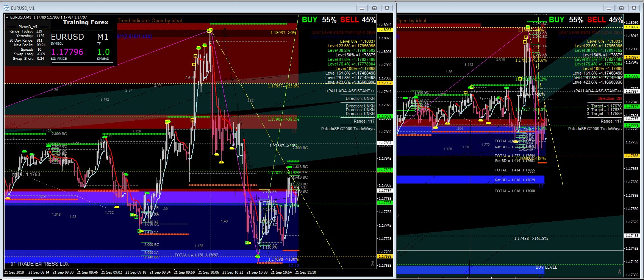This screenshot has width=644, height=280.
Task: Click the Trend Indicator Open by ideal label
Action: coord(150,21)
